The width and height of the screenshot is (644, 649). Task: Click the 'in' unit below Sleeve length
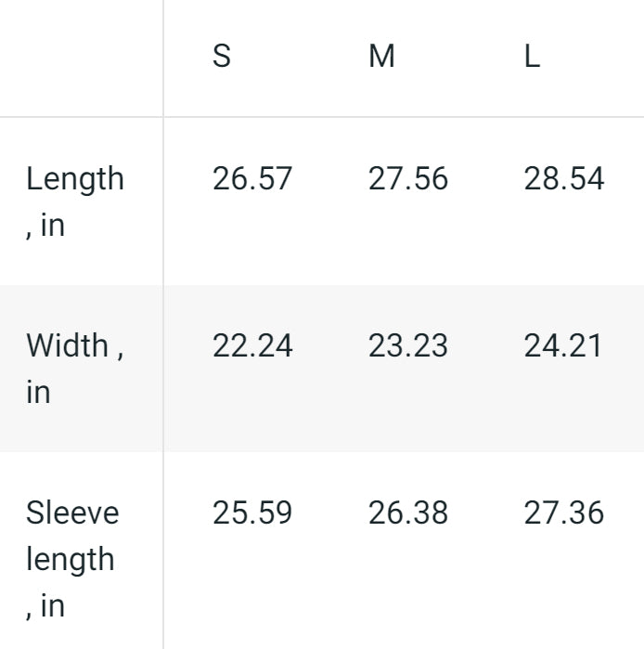52,606
